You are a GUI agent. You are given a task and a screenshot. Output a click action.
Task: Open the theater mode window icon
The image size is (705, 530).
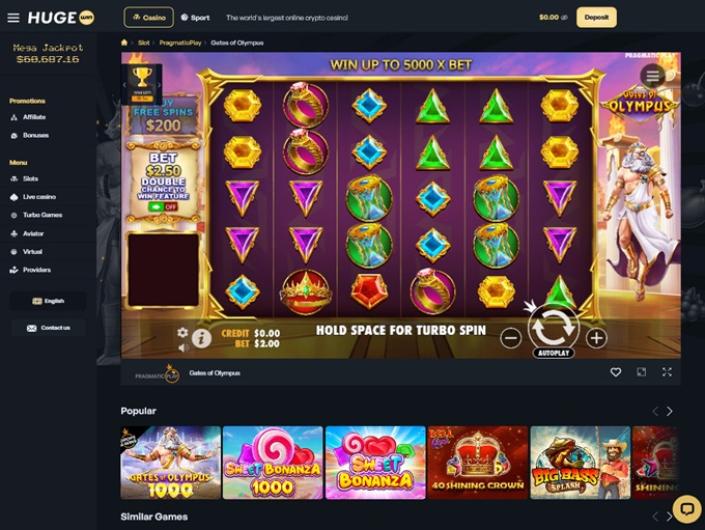click(641, 372)
